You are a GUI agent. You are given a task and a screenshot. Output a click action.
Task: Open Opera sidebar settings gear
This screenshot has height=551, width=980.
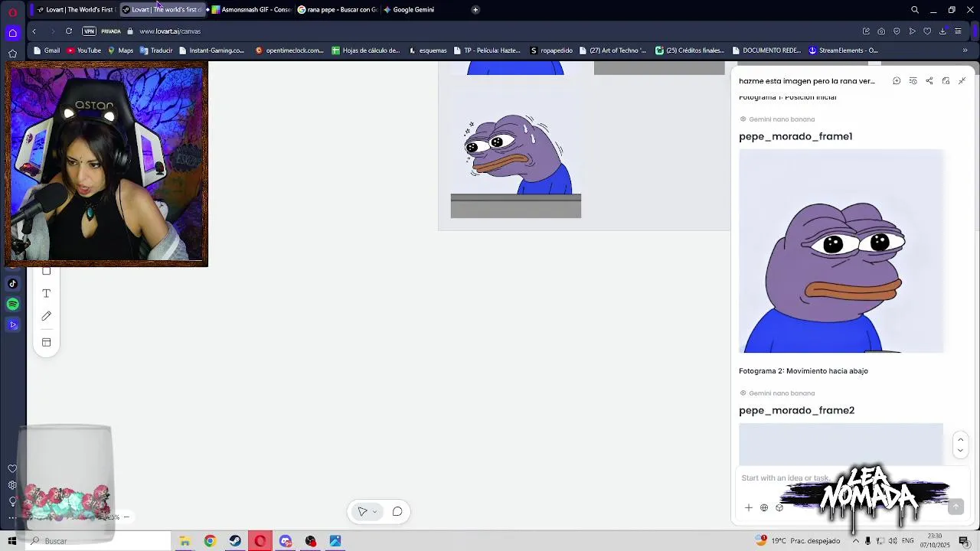point(12,485)
